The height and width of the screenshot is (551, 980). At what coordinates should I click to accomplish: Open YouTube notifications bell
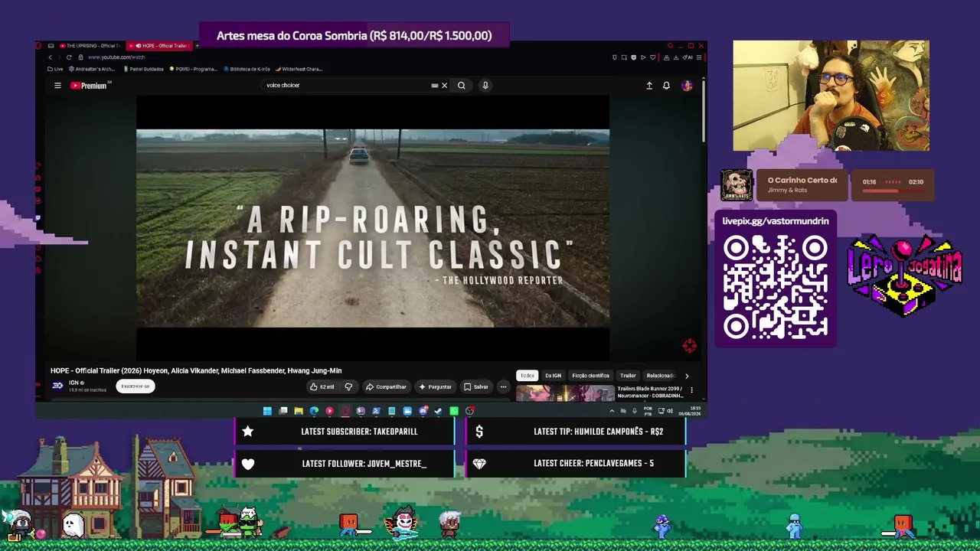point(666,86)
